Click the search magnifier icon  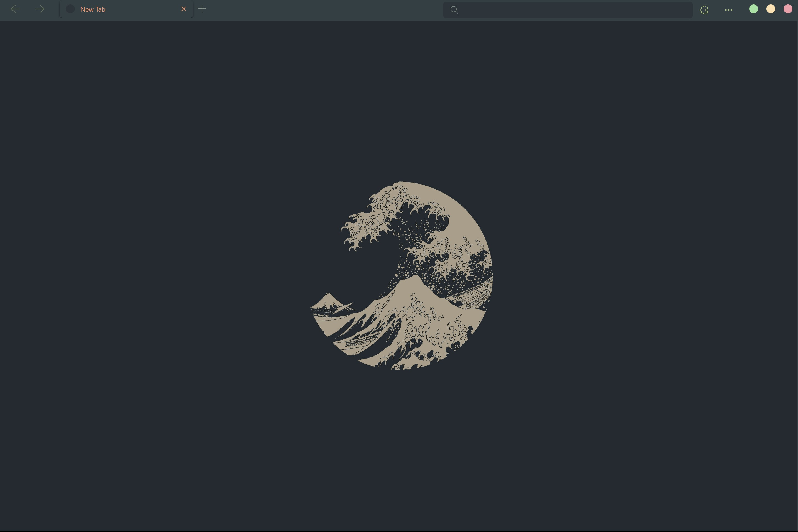454,10
